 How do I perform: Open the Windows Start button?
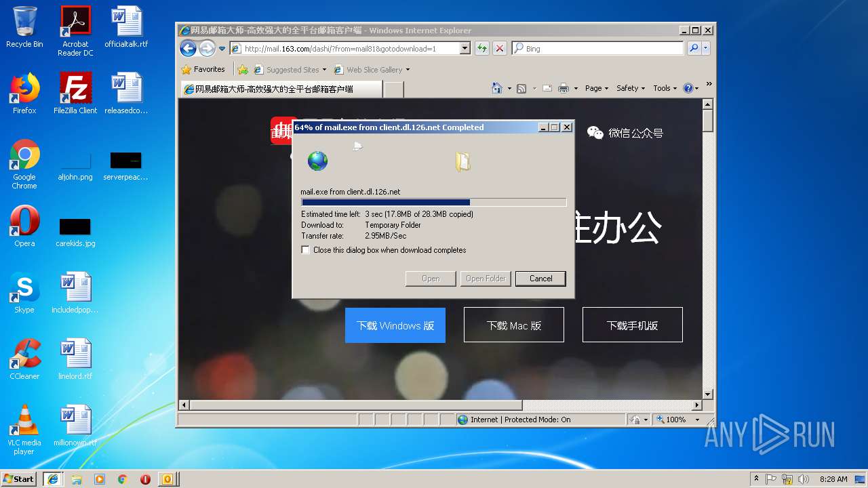click(19, 479)
